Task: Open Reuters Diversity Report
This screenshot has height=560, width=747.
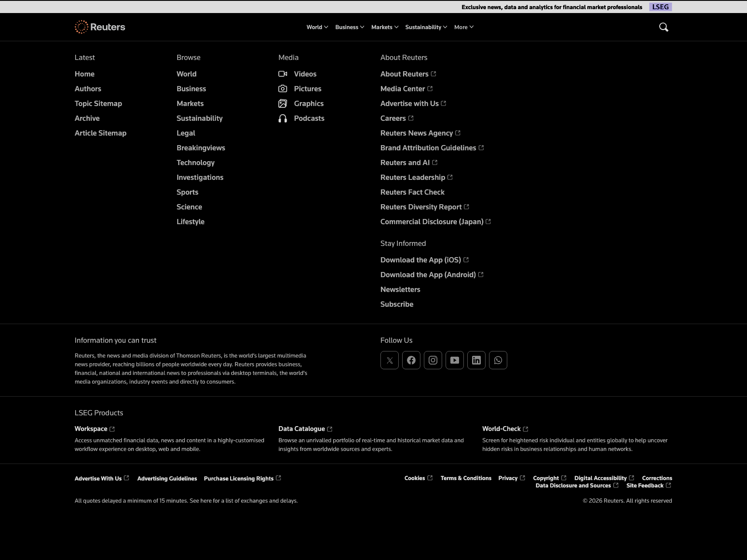Action: [x=425, y=207]
